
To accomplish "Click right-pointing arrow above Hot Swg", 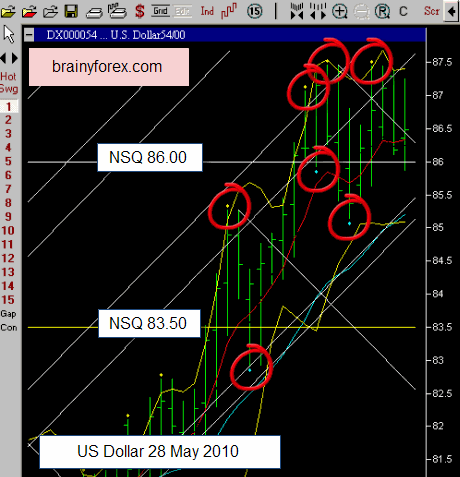I will (15, 58).
